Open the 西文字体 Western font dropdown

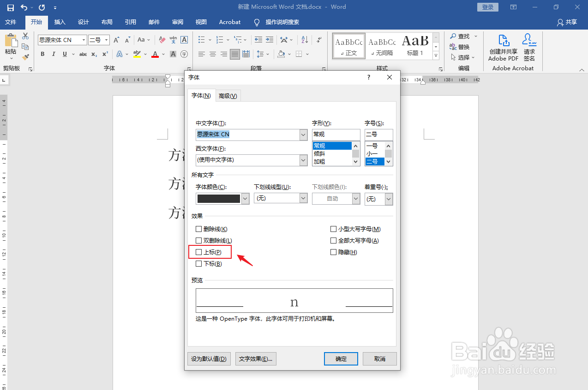(x=303, y=160)
